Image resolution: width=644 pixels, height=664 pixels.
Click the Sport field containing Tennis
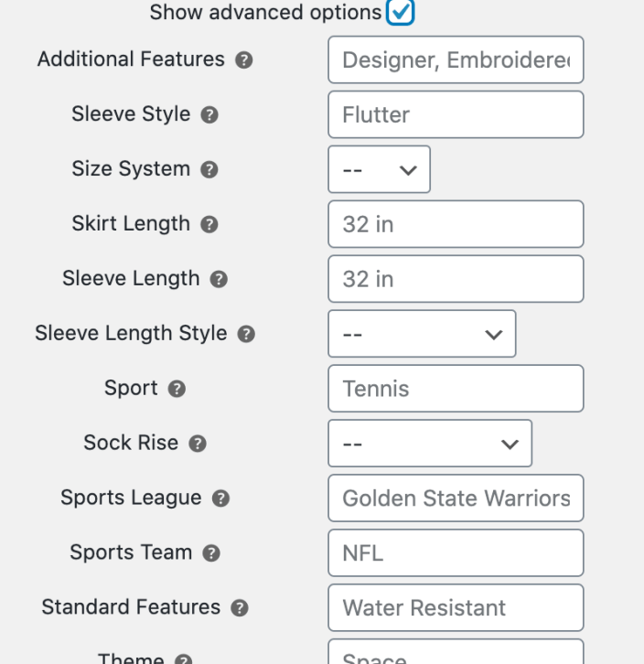click(x=456, y=389)
